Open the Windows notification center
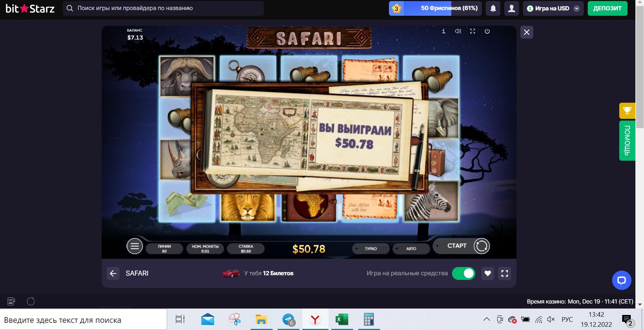This screenshot has width=644, height=330. click(627, 320)
